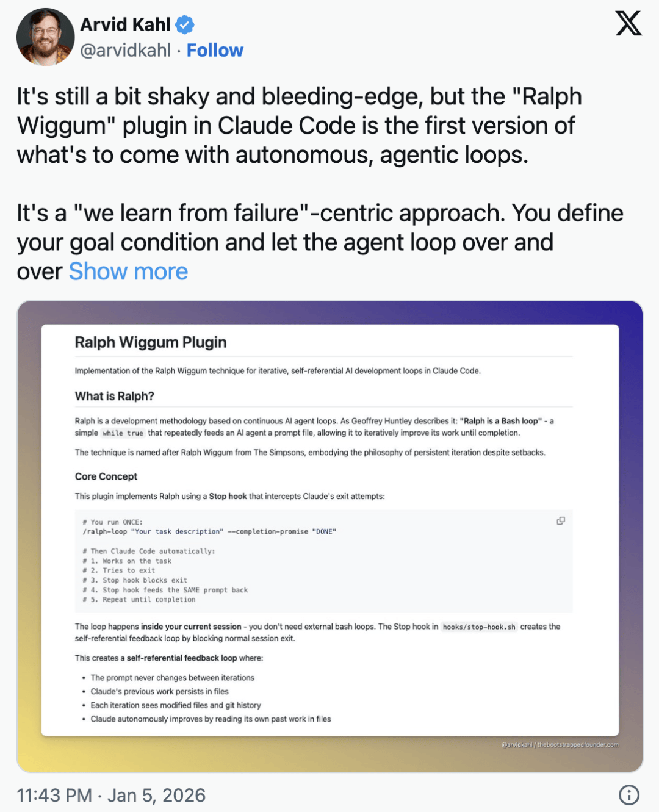Follow Arvid Kahl via the Follow link
This screenshot has width=659, height=812.
[x=215, y=51]
